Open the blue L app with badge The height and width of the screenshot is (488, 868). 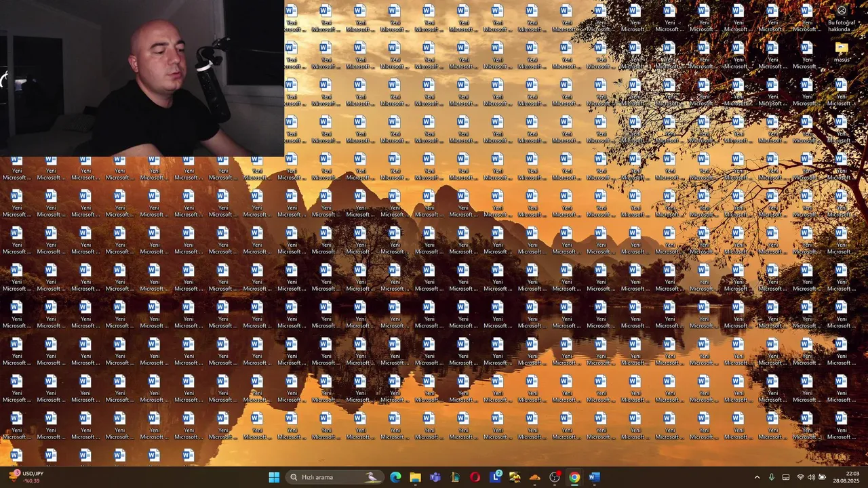pos(495,477)
